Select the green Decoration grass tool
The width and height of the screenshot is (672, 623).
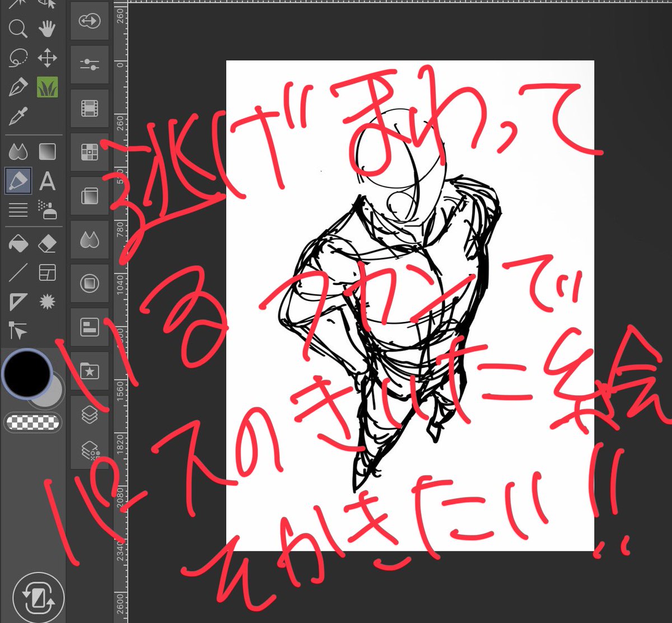48,88
